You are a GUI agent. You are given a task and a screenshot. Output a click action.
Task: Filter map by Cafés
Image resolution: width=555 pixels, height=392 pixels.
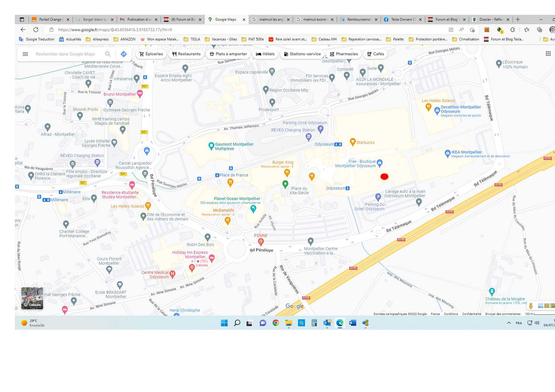coord(376,54)
